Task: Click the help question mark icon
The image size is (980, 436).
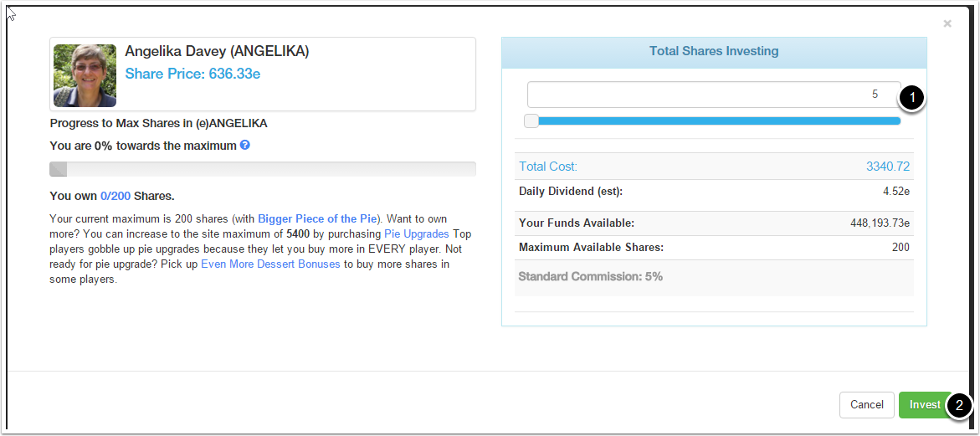Action: [x=245, y=145]
